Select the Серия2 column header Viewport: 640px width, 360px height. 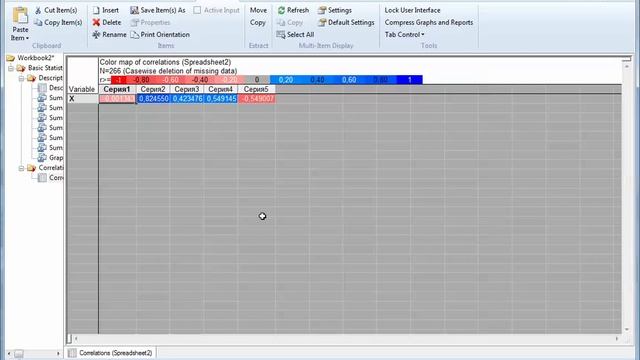[x=153, y=89]
